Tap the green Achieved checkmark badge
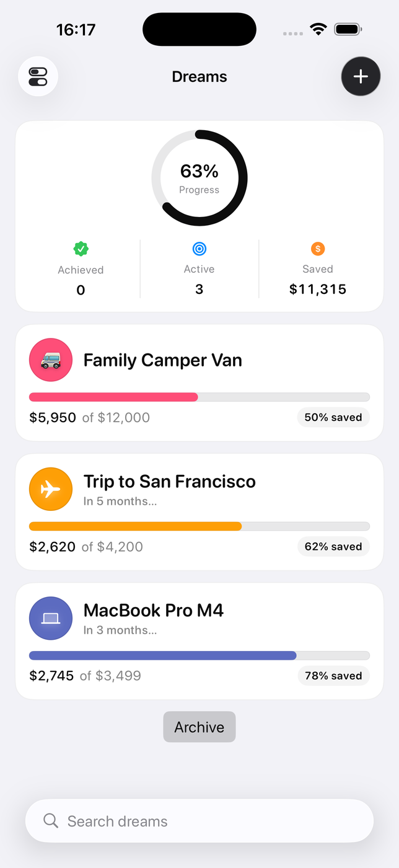Image resolution: width=399 pixels, height=868 pixels. pos(81,249)
